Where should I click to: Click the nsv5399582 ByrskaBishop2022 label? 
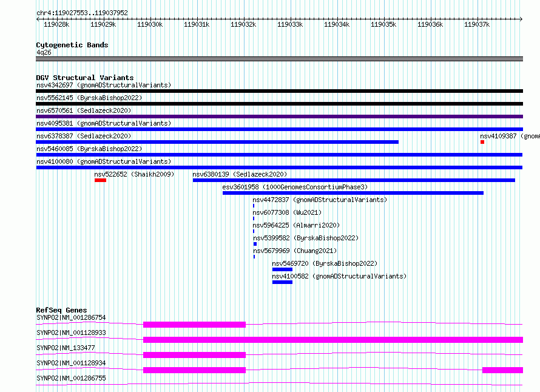(x=306, y=238)
